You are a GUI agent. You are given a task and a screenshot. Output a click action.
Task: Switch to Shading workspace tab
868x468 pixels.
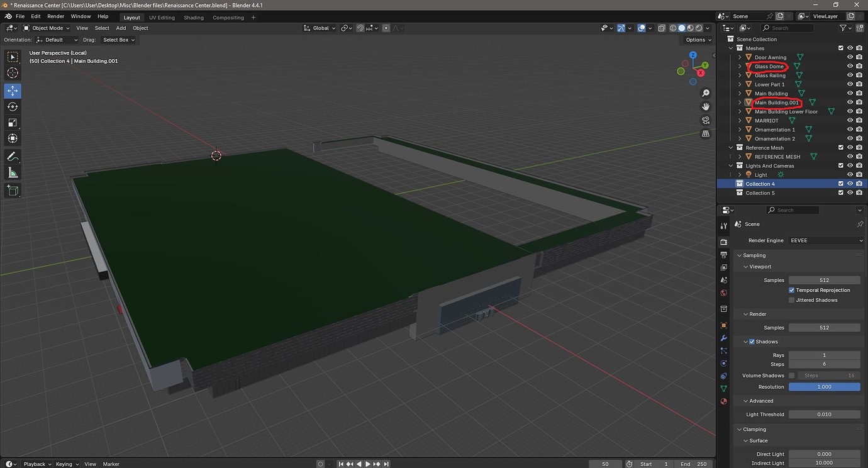click(x=194, y=18)
